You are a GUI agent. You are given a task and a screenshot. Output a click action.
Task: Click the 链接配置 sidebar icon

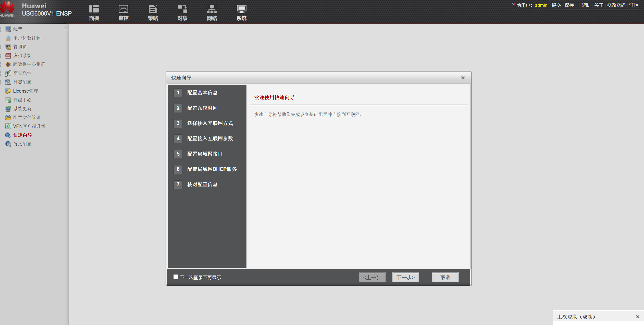(x=8, y=144)
